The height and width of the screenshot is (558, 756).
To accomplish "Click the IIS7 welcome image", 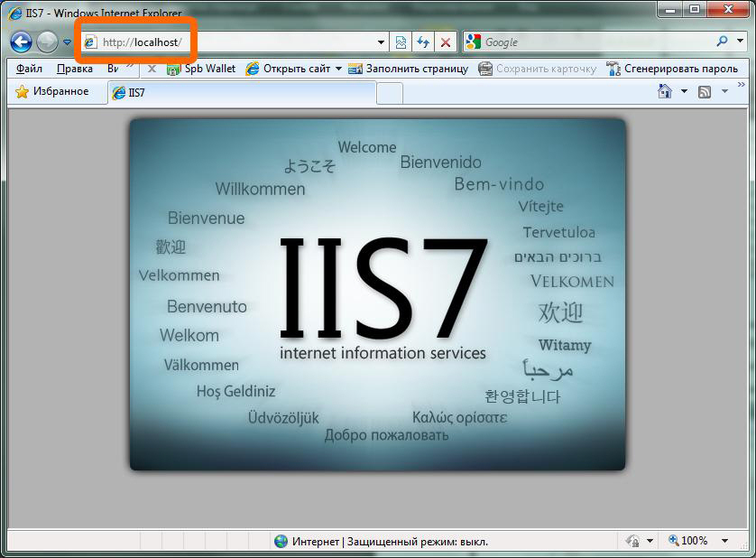I will [x=377, y=294].
